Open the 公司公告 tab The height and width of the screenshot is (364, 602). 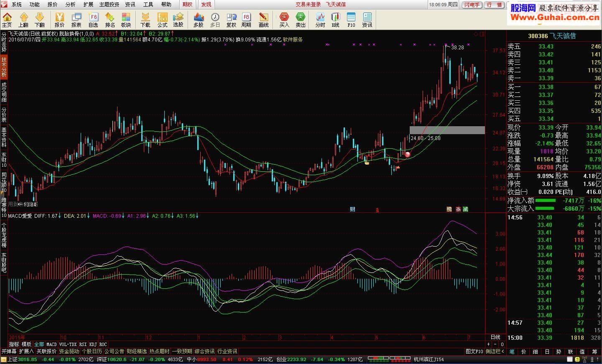point(114,351)
